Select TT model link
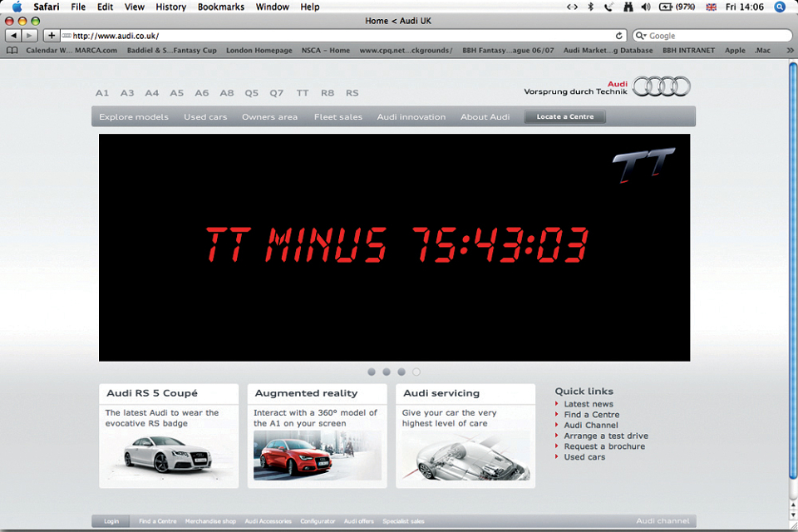The height and width of the screenshot is (532, 798). click(x=303, y=92)
